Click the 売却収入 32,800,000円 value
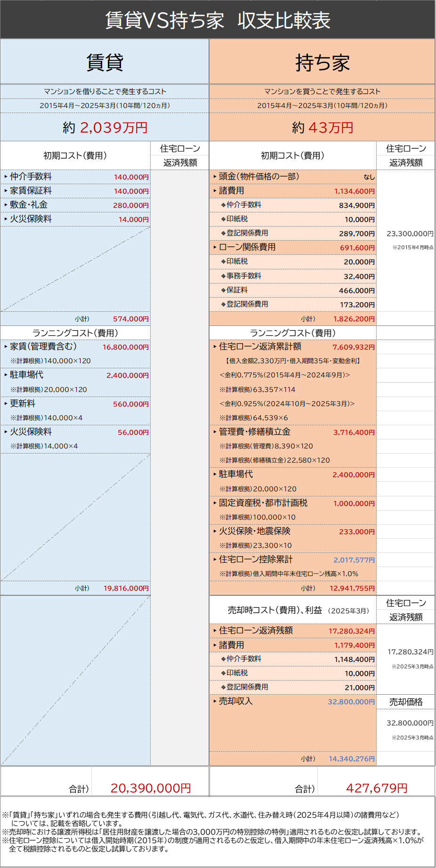Screen dimensions: 436x868 351,702
